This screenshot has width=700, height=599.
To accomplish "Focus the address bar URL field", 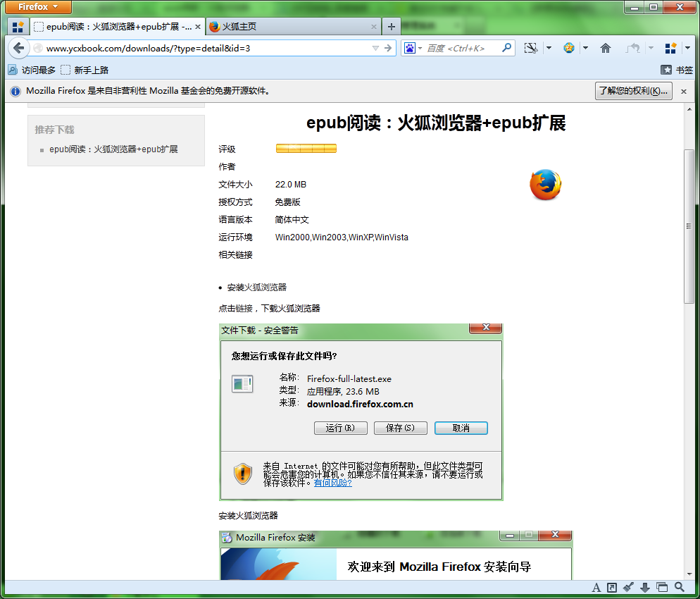I will tap(206, 48).
